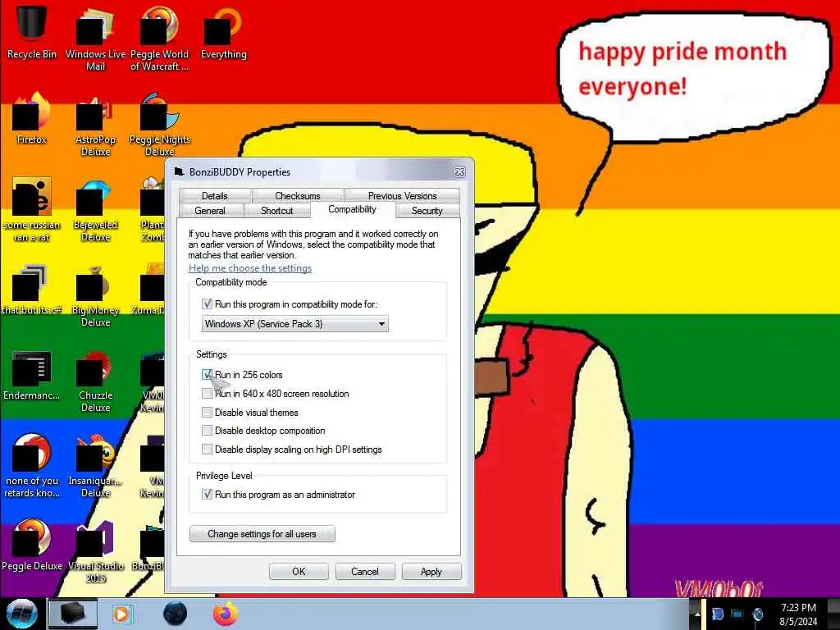Image resolution: width=840 pixels, height=630 pixels.
Task: Open AstroPop Deluxe desktop icon
Action: 95,125
